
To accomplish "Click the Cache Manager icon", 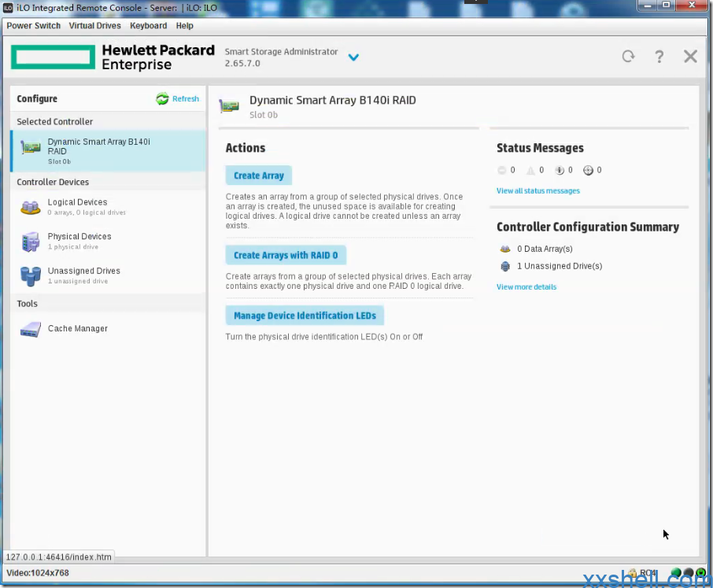I will [31, 329].
